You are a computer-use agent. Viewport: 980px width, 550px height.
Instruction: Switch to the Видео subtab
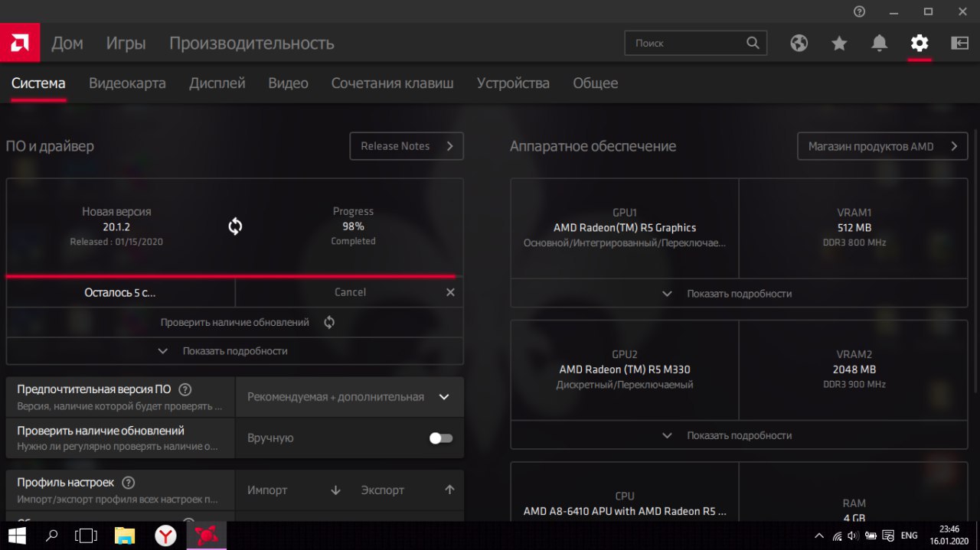pyautogui.click(x=289, y=83)
